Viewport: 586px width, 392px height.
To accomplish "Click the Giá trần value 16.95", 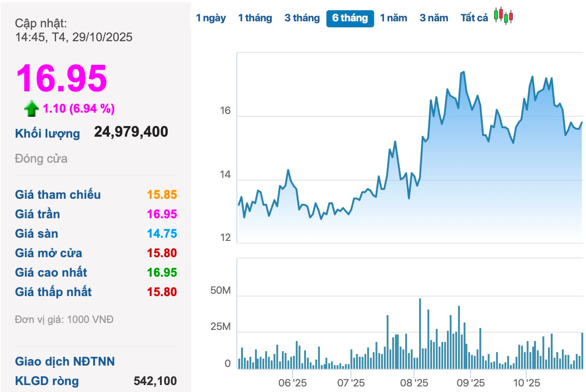I will (162, 214).
